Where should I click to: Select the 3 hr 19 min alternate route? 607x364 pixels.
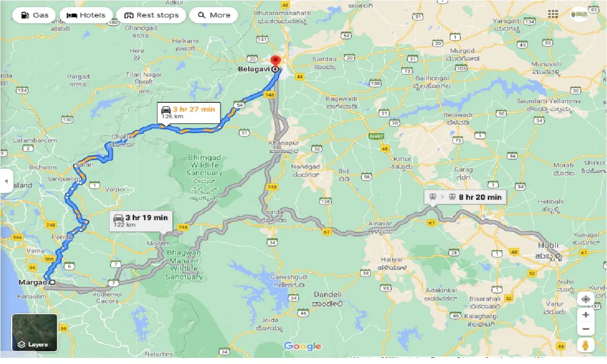pos(141,221)
